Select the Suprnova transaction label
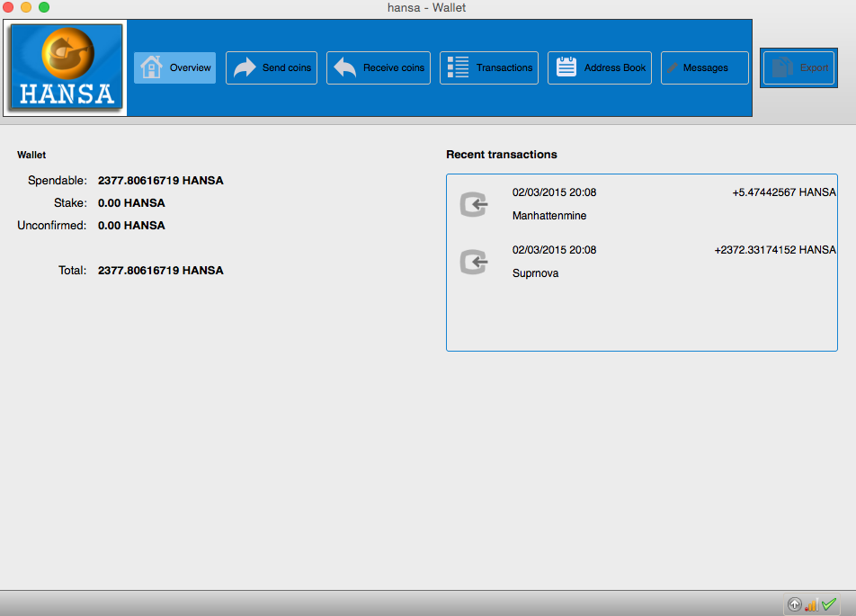856x616 pixels. [x=535, y=273]
